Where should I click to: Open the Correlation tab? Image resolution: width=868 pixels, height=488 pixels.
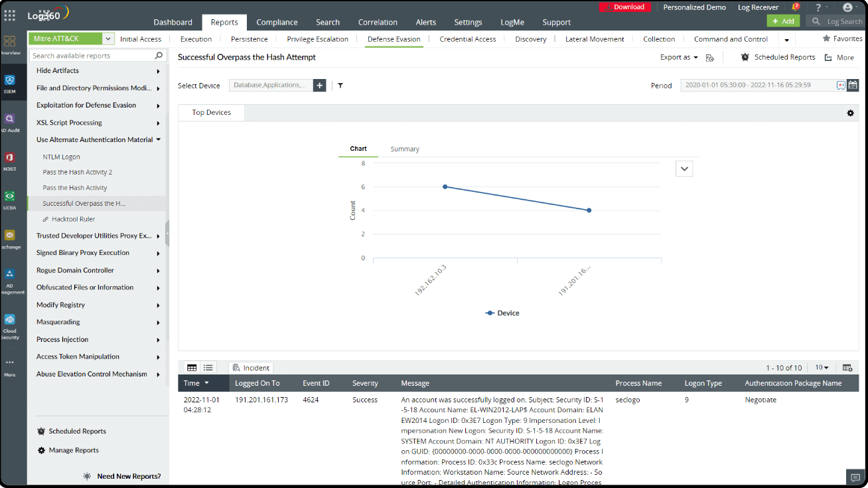(378, 22)
